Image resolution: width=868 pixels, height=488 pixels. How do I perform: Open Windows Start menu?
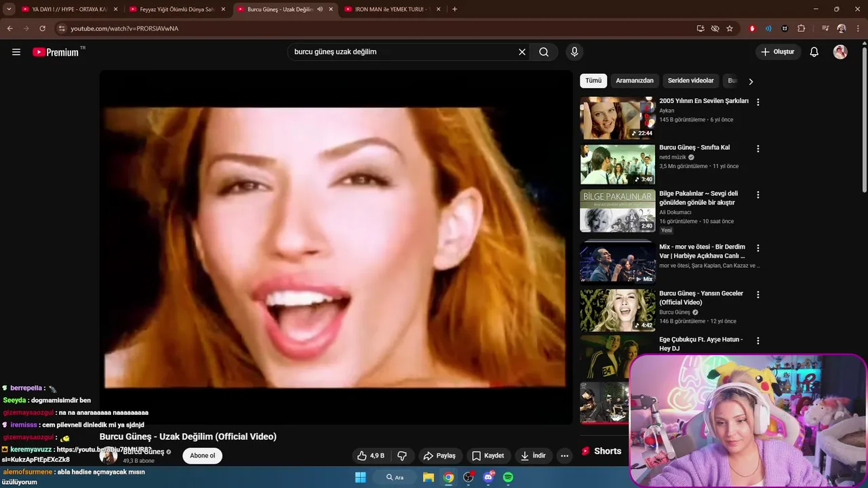click(x=360, y=477)
